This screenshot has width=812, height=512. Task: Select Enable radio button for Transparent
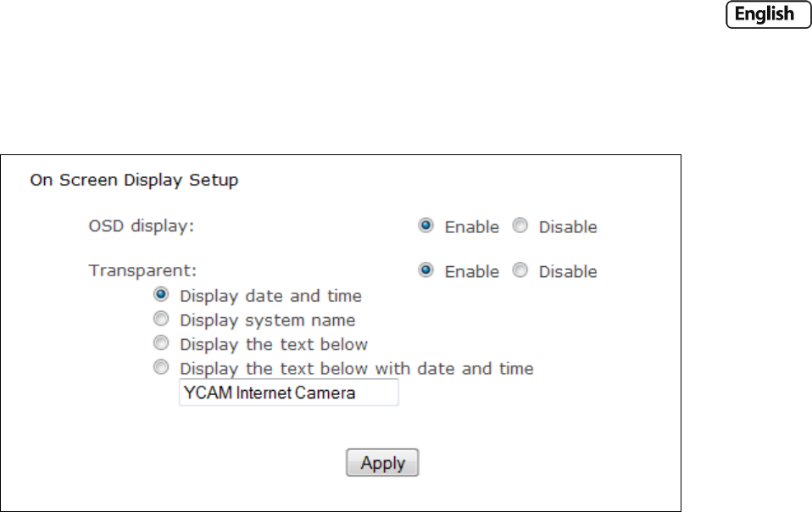tap(427, 270)
